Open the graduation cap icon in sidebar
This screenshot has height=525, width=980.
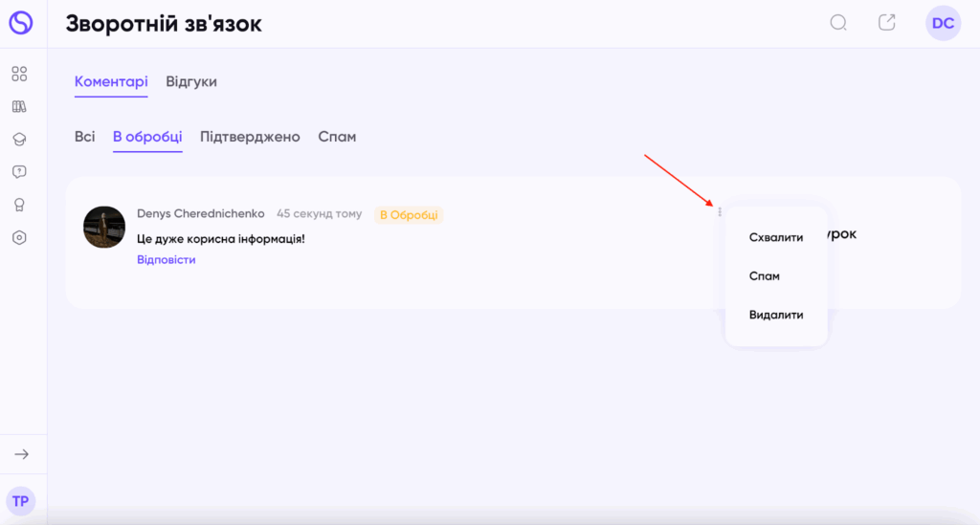coord(19,139)
